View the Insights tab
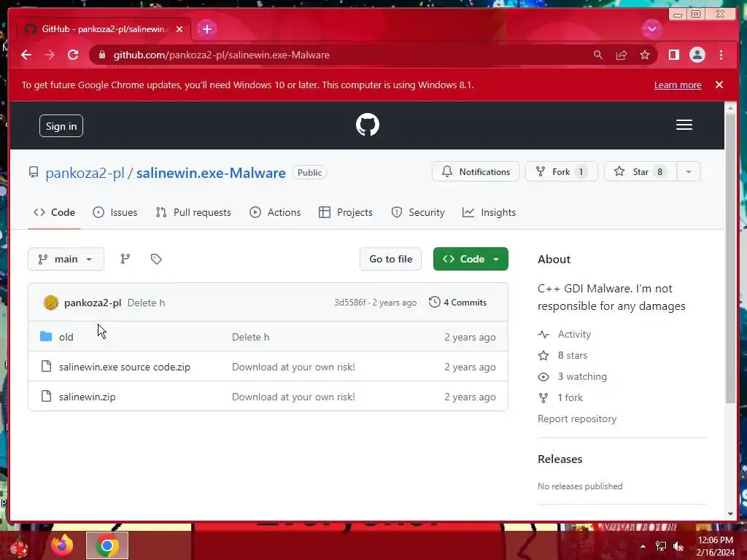Image resolution: width=747 pixels, height=560 pixels. click(489, 212)
